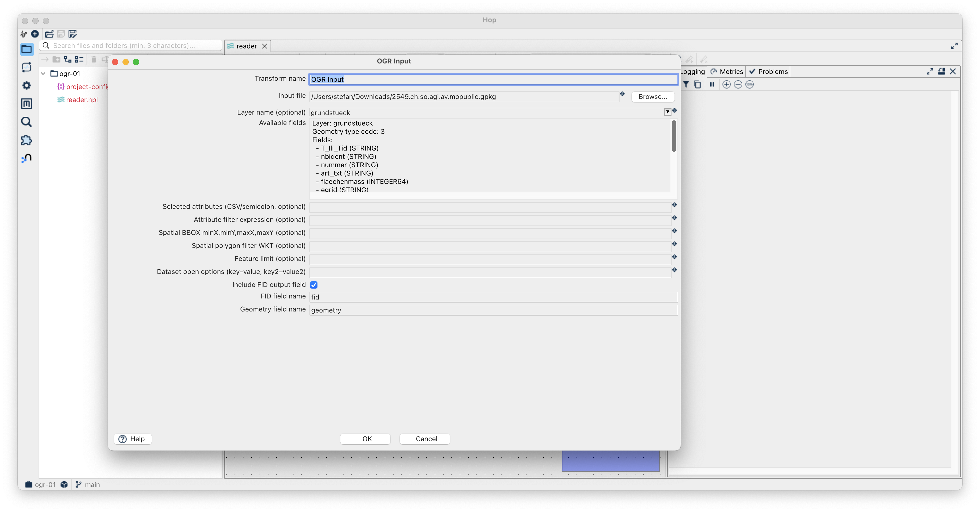The height and width of the screenshot is (512, 980).
Task: Open the Metadata perspective icon
Action: [x=26, y=103]
